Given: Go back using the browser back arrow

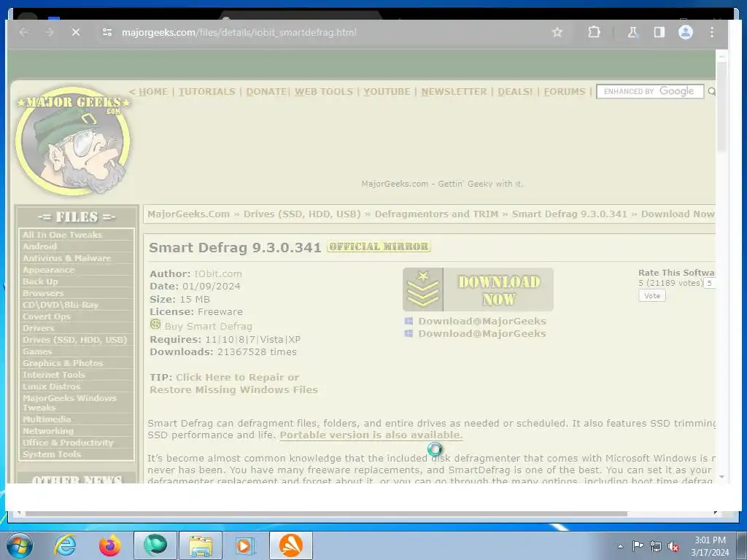Looking at the screenshot, I should pos(24,32).
